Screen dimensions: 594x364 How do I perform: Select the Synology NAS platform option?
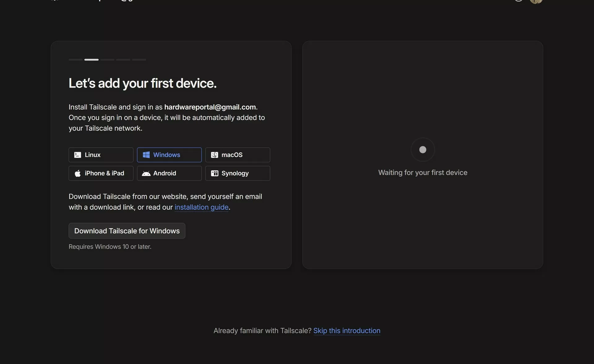click(x=237, y=173)
